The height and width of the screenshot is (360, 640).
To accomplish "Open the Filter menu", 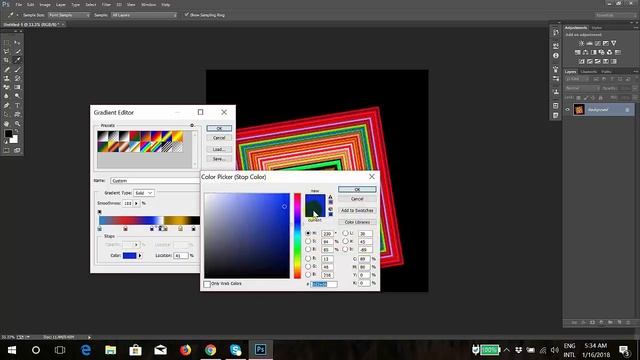I will 106,4.
